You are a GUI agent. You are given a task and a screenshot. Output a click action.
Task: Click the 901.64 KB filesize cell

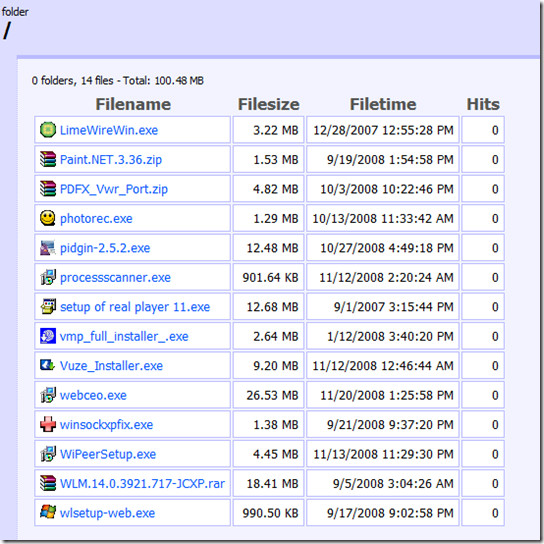pos(269,277)
